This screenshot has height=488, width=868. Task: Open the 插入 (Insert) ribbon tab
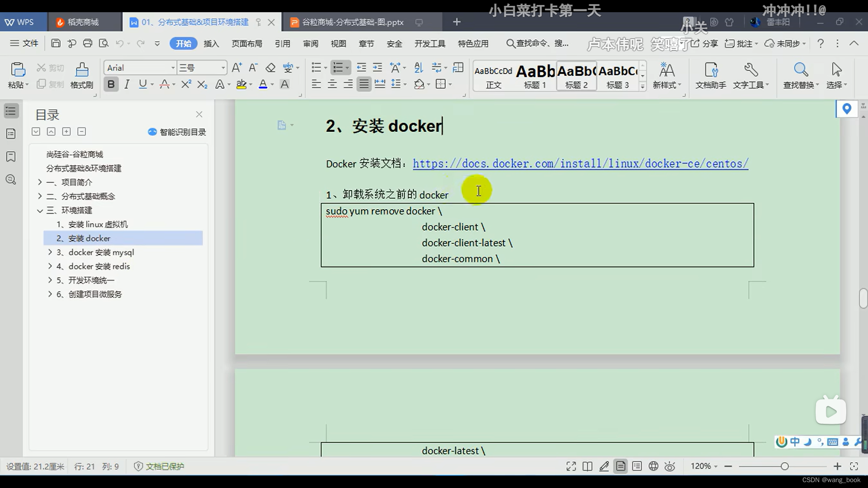[211, 44]
